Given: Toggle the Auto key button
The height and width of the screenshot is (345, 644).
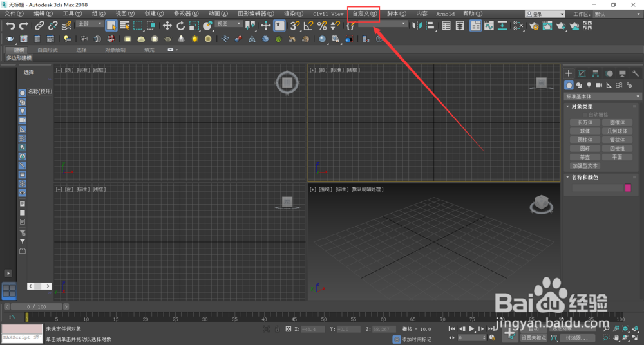Looking at the screenshot, I should (533, 328).
